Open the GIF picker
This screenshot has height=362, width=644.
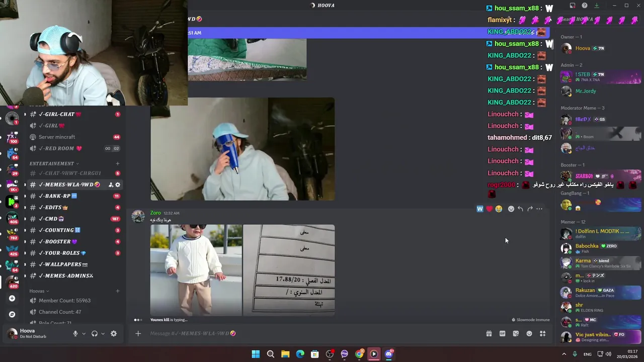(502, 333)
